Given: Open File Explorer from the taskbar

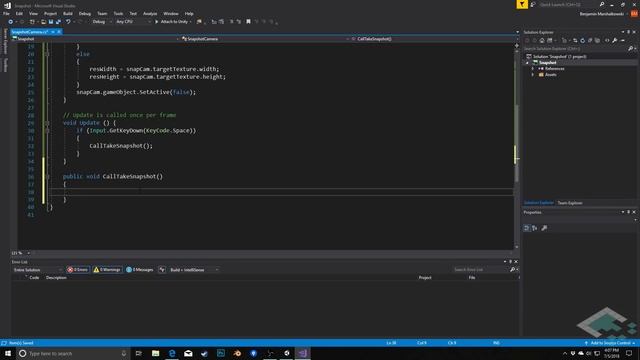Looking at the screenshot, I should pos(156,353).
